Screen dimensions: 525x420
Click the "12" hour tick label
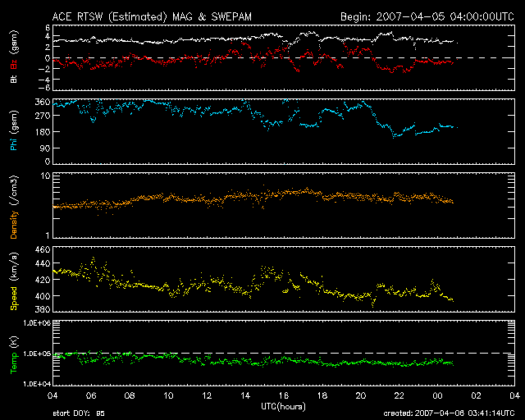[x=207, y=395]
